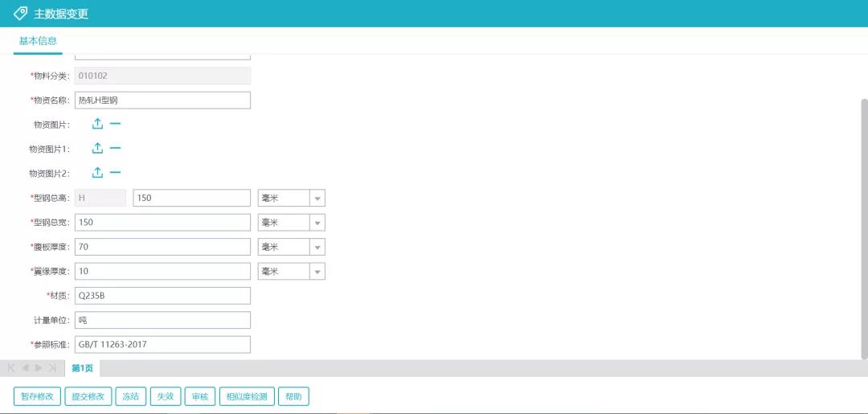Image resolution: width=868 pixels, height=414 pixels.
Task: Open unit dropdown for 翼缘厚度
Action: pos(317,271)
